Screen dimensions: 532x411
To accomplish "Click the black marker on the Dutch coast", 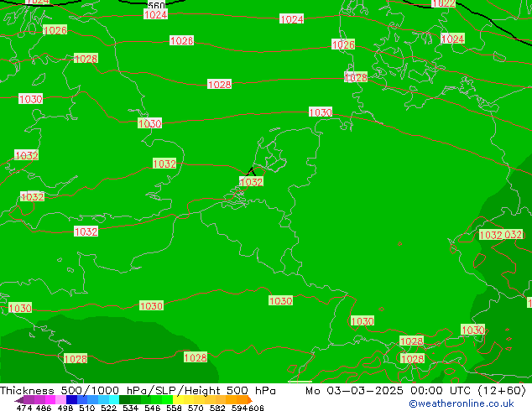I will [251, 171].
